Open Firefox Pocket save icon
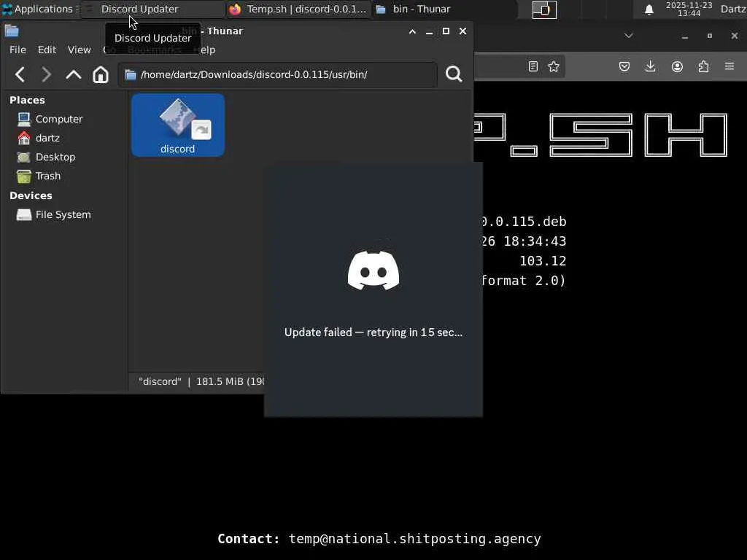Image resolution: width=747 pixels, height=560 pixels. pyautogui.click(x=624, y=66)
